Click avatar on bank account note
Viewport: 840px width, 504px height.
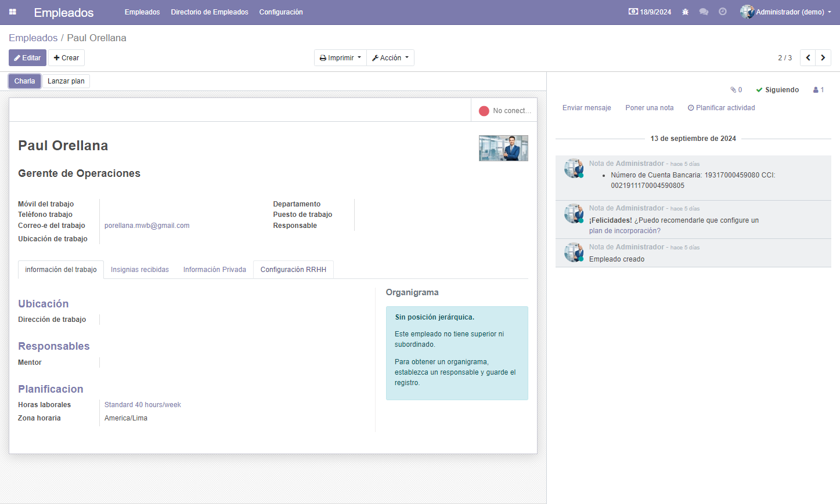[574, 168]
